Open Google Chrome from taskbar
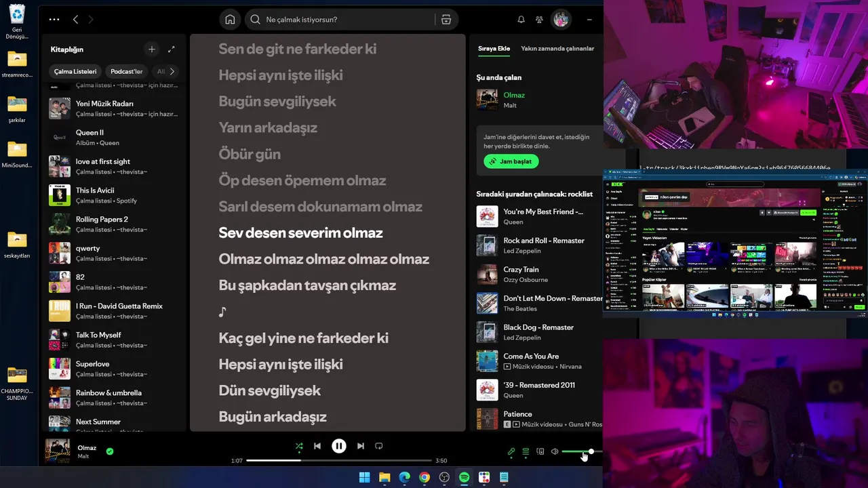The height and width of the screenshot is (488, 868). pos(425,477)
